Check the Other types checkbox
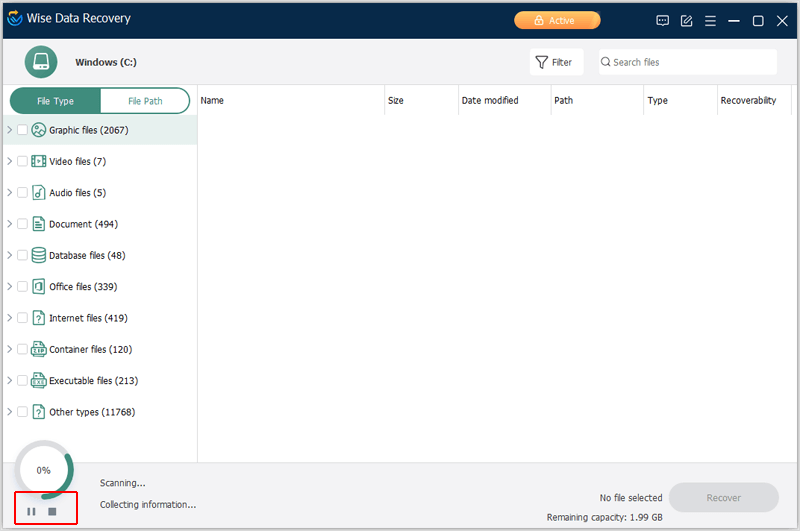The width and height of the screenshot is (800, 531). pyautogui.click(x=22, y=412)
